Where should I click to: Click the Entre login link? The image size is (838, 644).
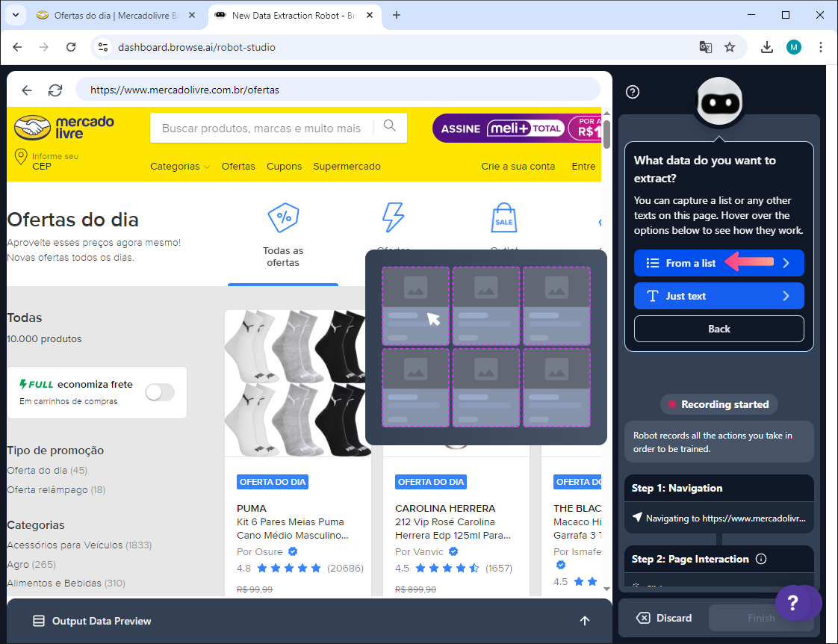coord(583,166)
